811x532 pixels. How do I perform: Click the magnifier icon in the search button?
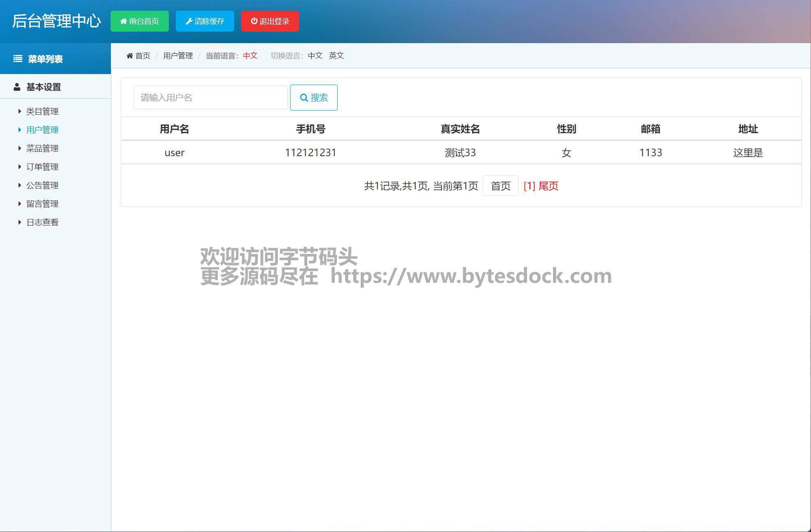(x=304, y=98)
